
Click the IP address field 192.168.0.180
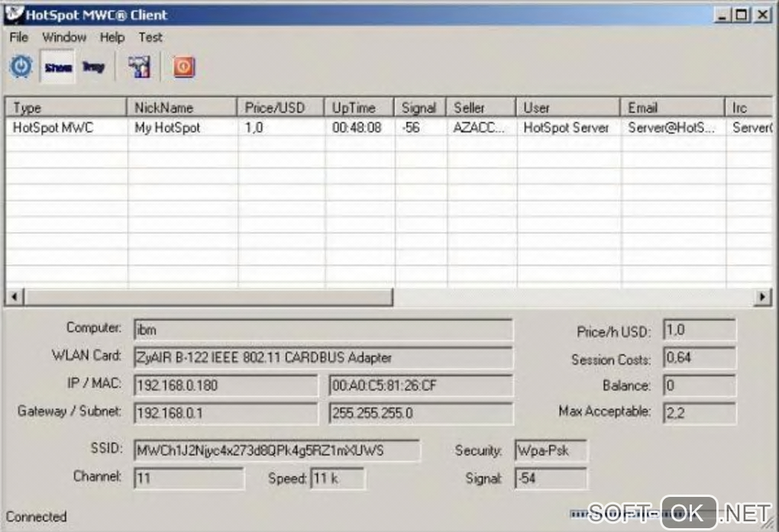click(x=225, y=385)
